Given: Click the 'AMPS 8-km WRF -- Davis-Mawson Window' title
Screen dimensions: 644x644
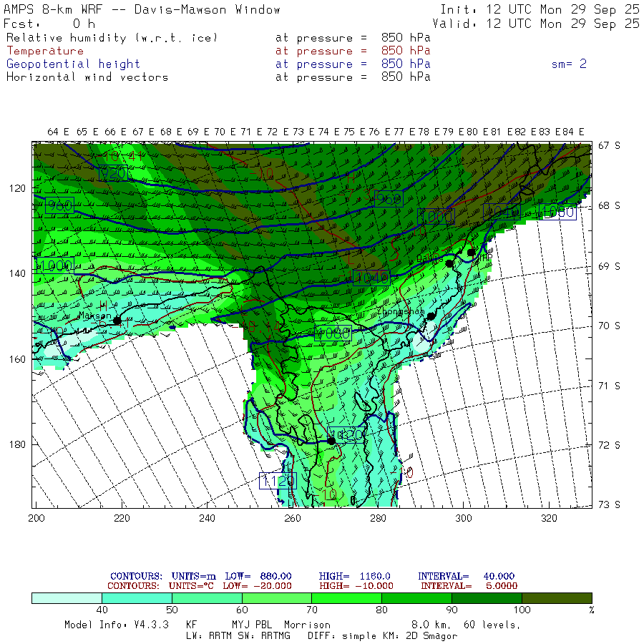Looking at the screenshot, I should 142,10.
